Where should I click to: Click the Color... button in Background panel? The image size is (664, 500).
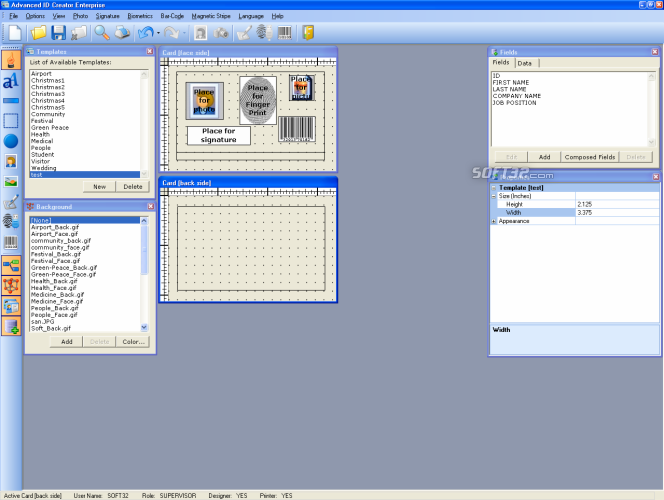click(x=133, y=342)
